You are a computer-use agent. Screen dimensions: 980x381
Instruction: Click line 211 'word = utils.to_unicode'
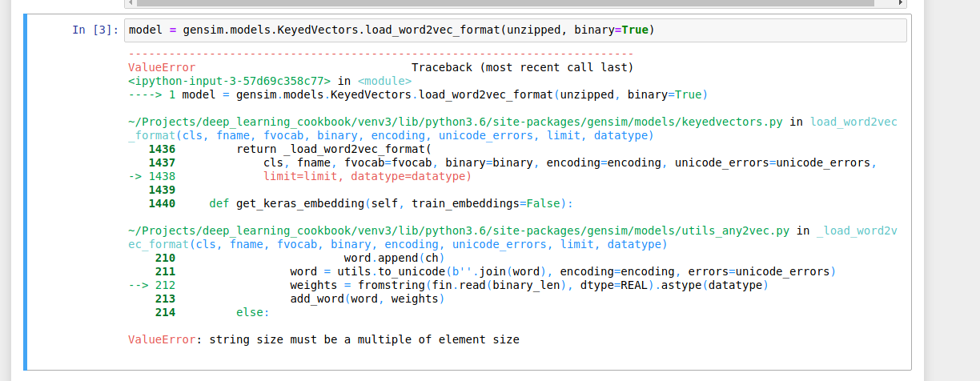[x=496, y=271]
